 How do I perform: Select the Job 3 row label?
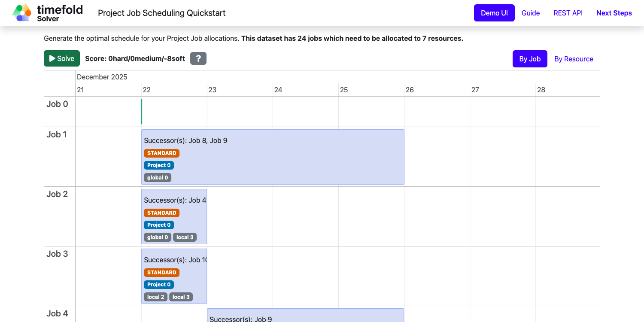pos(57,254)
